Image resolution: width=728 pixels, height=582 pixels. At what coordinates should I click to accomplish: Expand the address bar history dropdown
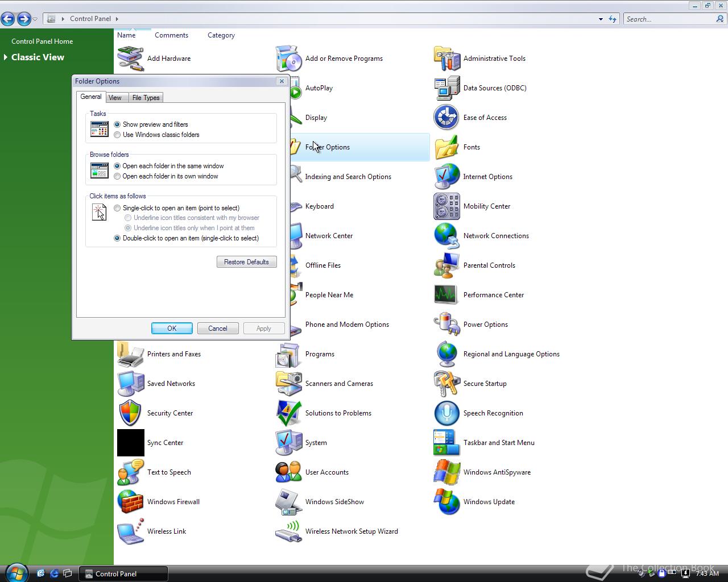601,19
